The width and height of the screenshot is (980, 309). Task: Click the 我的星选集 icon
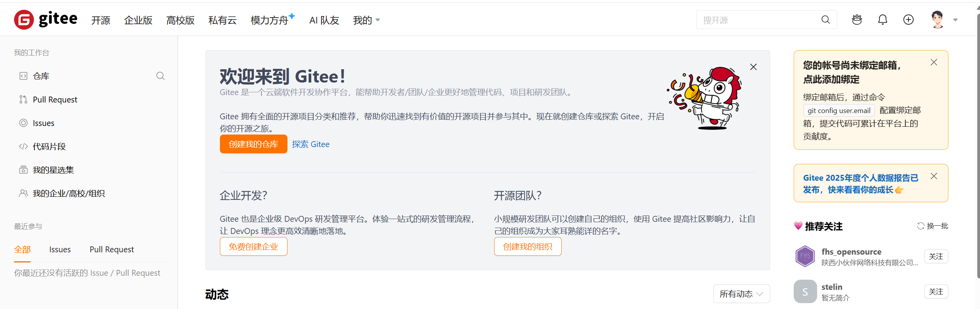coord(23,170)
